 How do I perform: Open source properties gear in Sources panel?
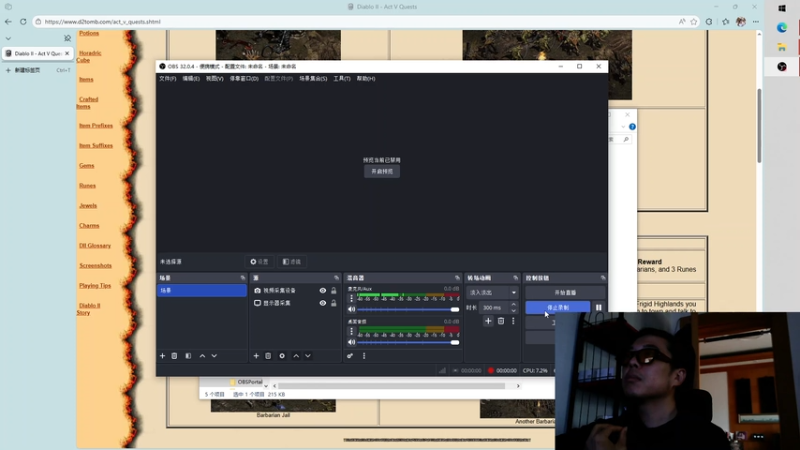click(282, 356)
